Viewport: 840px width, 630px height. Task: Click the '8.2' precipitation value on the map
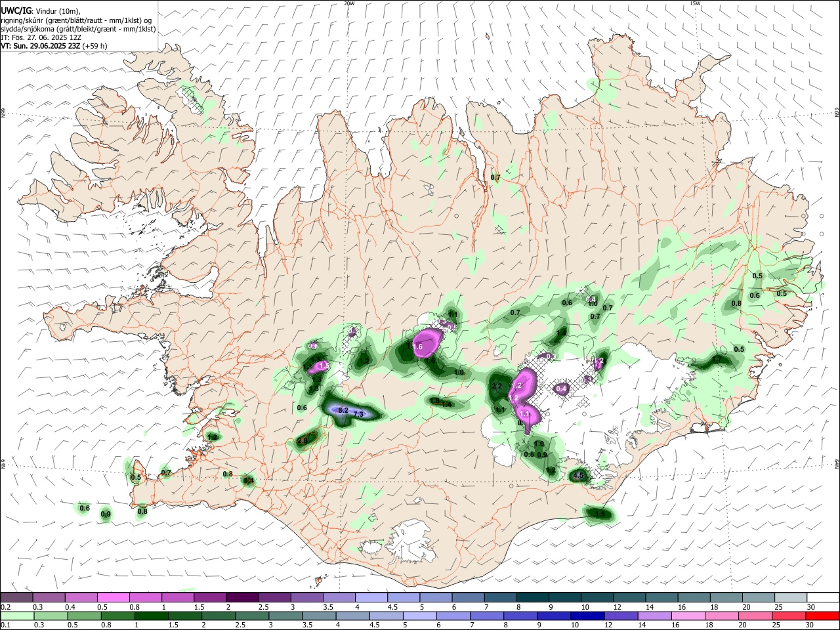click(343, 409)
